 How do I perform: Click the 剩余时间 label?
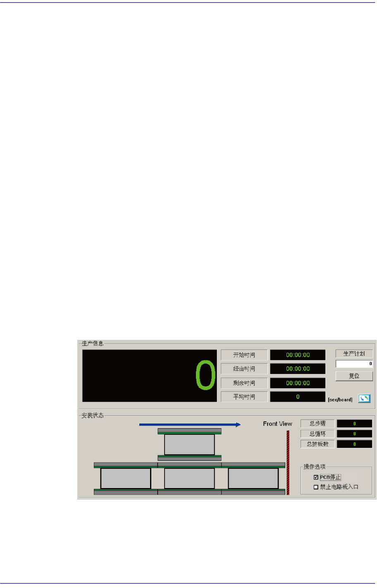pos(244,383)
